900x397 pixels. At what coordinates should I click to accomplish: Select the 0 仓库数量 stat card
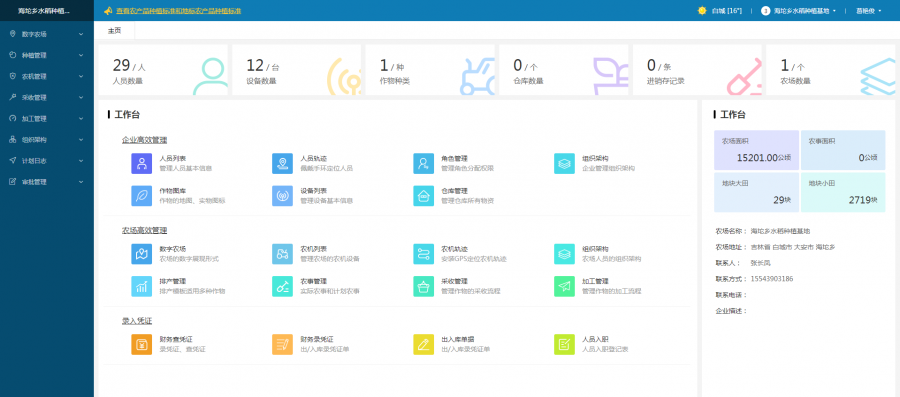pos(564,70)
